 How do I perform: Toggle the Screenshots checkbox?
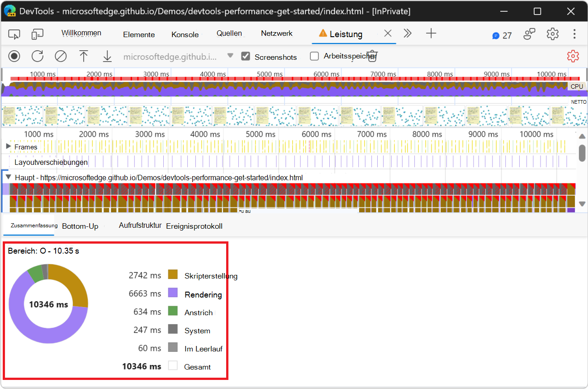click(x=246, y=56)
